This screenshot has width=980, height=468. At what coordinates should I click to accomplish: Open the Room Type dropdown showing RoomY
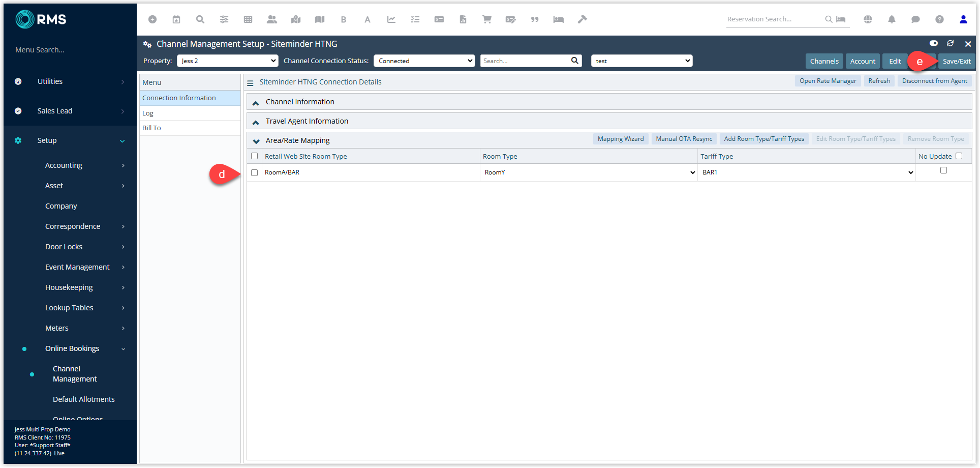point(589,172)
